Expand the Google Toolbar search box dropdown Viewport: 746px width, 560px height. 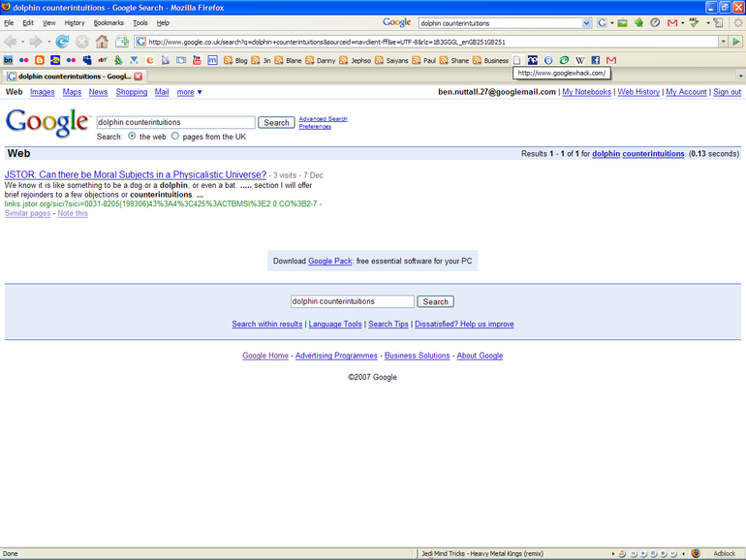(586, 23)
